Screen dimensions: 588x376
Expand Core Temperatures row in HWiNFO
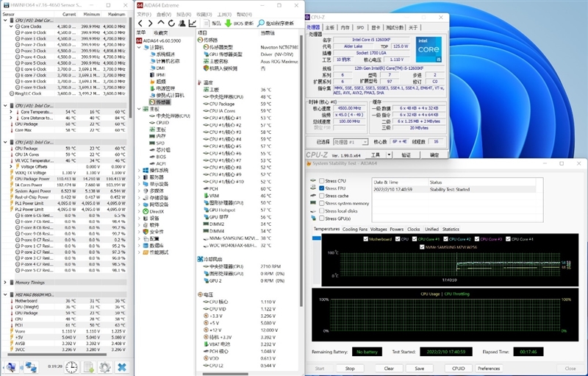point(11,112)
